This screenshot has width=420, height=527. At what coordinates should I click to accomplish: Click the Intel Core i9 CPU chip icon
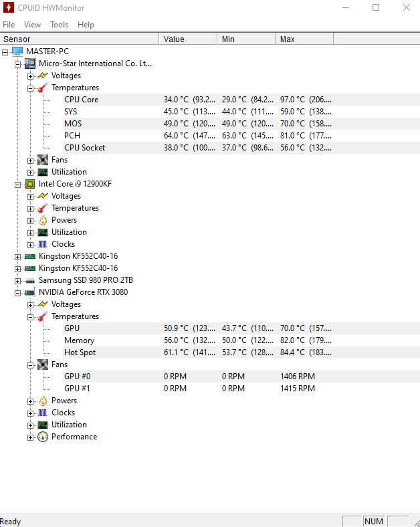tap(30, 184)
